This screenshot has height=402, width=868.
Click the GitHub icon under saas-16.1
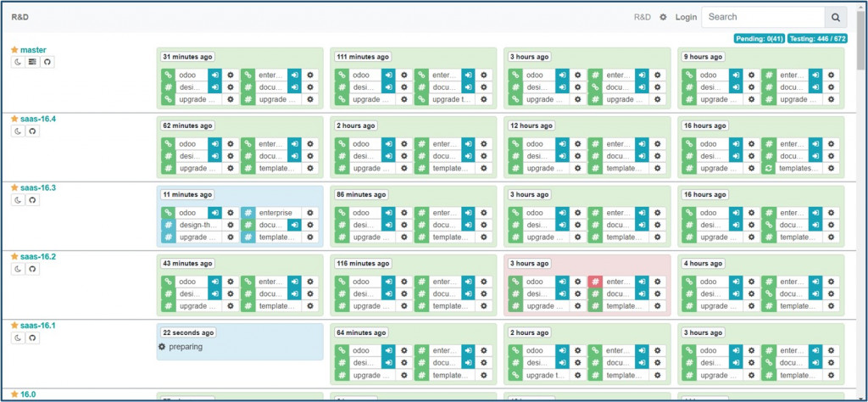33,338
